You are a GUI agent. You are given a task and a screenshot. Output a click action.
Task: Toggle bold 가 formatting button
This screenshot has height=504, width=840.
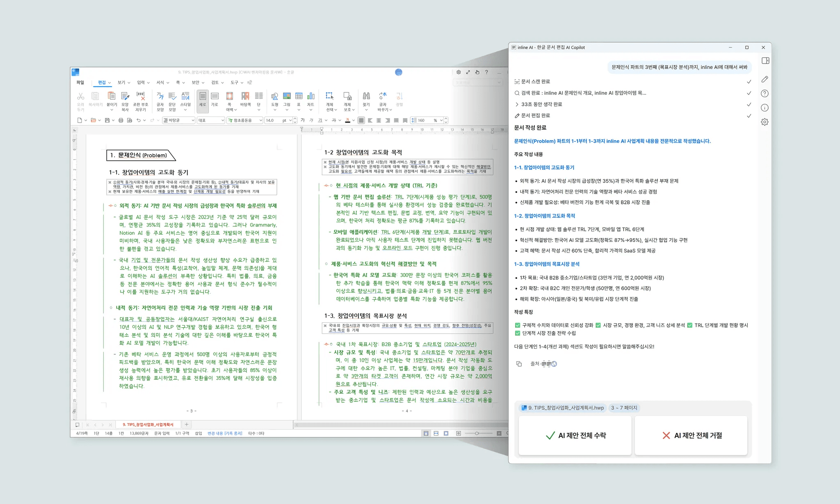click(303, 120)
